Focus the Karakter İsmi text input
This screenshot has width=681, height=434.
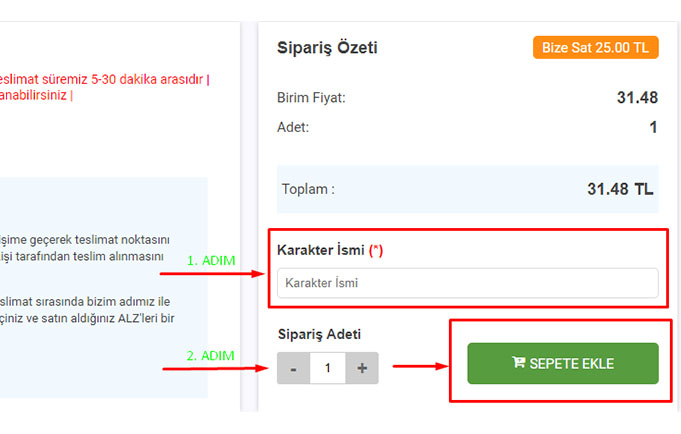point(467,283)
